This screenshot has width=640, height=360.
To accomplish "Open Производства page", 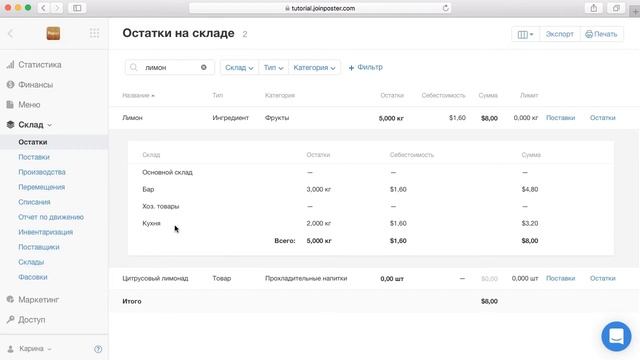I will [x=42, y=172].
